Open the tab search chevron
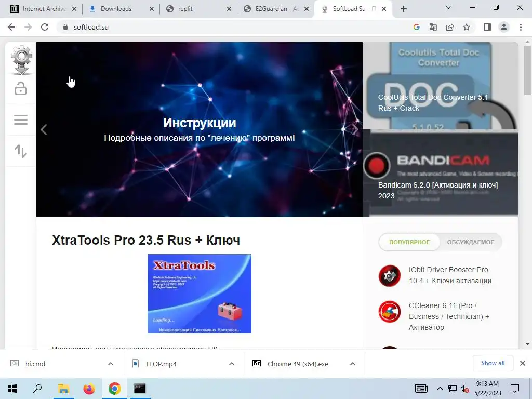 click(x=448, y=7)
